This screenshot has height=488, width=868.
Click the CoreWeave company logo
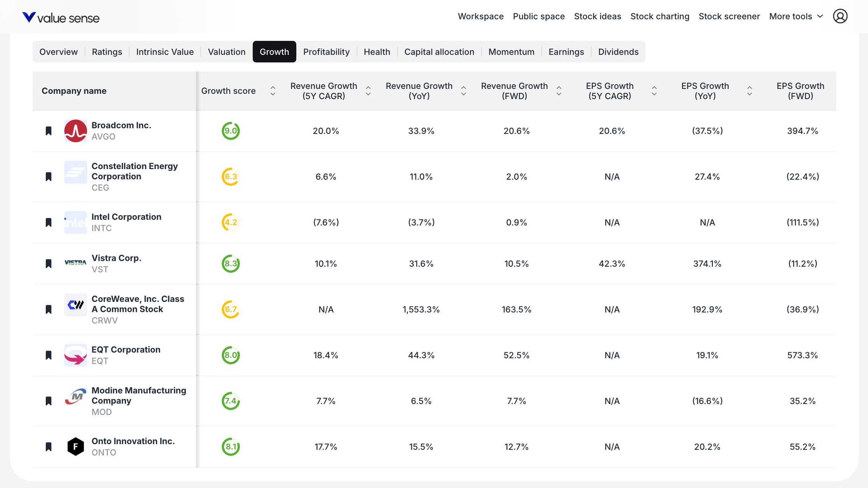click(75, 305)
